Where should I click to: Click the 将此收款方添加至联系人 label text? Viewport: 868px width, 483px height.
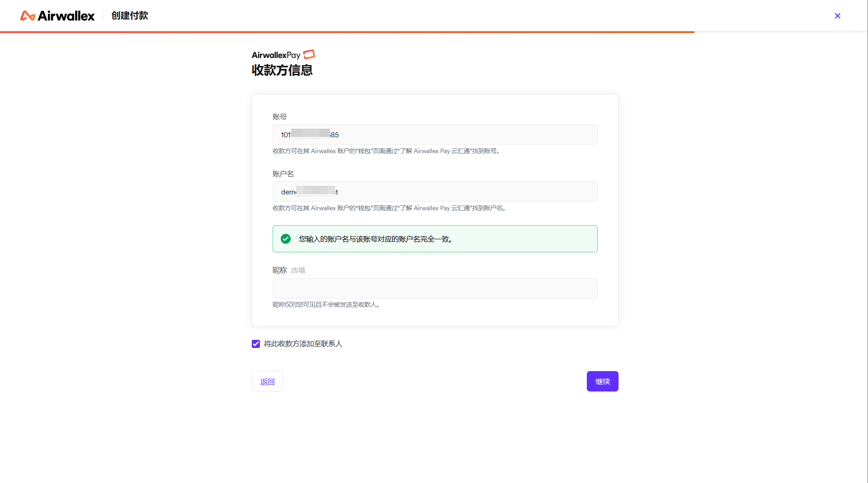coord(303,344)
